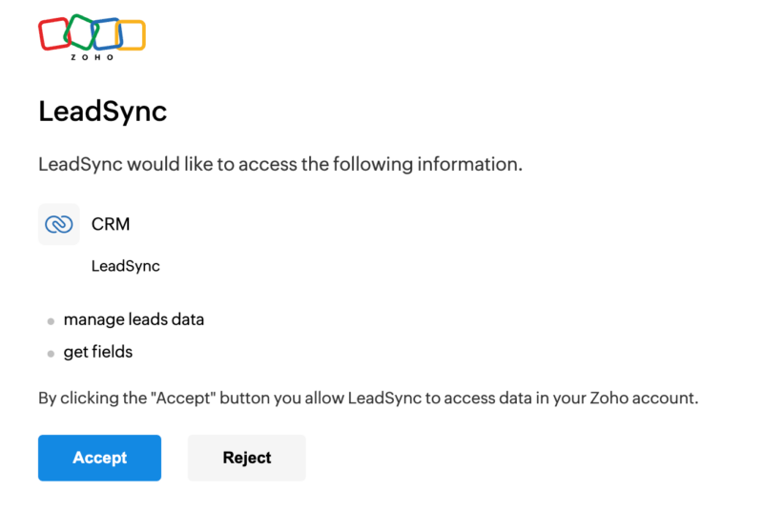Screen dimensions: 763x532
Task: Click the "By clicking the Accept" disclaimer text
Action: point(368,399)
